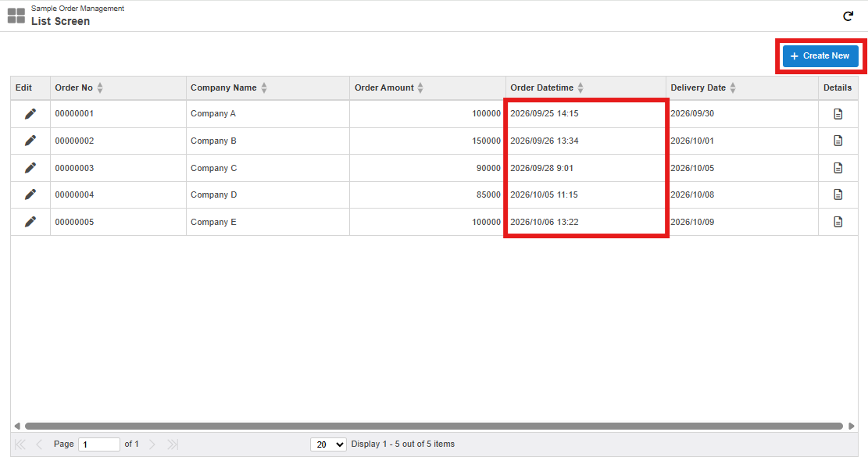Image resolution: width=868 pixels, height=464 pixels.
Task: Click the scroll left arrow of the table
Action: click(x=17, y=426)
